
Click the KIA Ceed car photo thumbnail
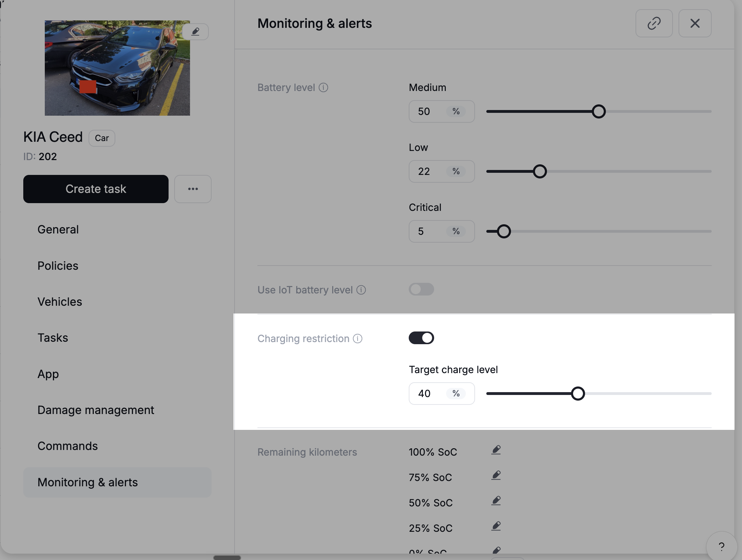pyautogui.click(x=117, y=68)
